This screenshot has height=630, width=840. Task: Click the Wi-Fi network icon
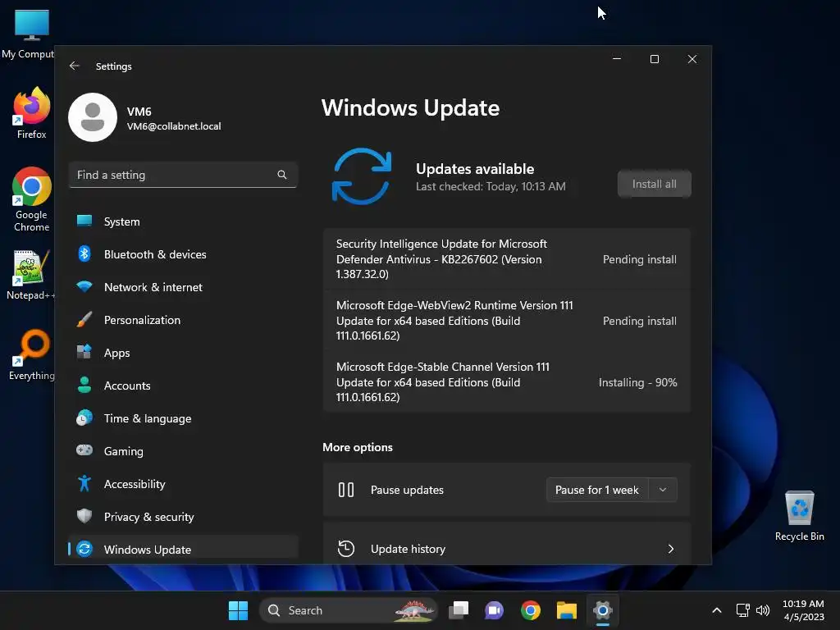(x=84, y=286)
